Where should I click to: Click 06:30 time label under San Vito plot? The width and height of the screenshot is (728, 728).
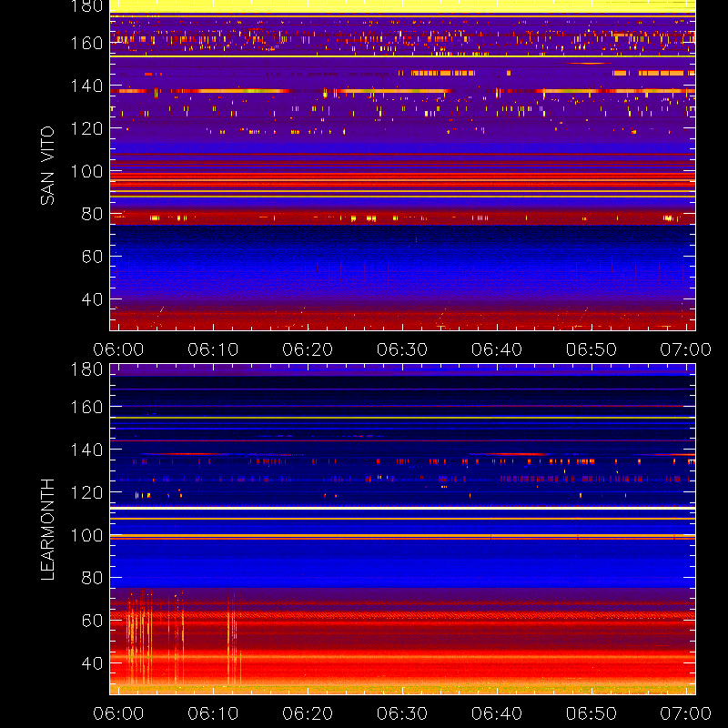(x=402, y=349)
